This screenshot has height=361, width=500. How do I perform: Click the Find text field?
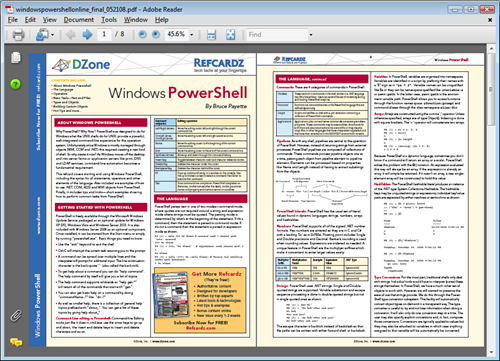(x=277, y=35)
